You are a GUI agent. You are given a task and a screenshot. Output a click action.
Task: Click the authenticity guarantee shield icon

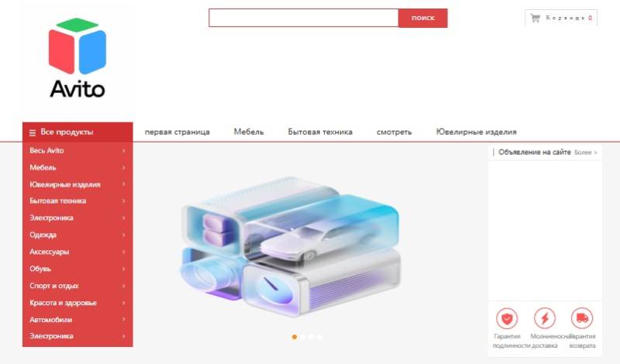[507, 318]
